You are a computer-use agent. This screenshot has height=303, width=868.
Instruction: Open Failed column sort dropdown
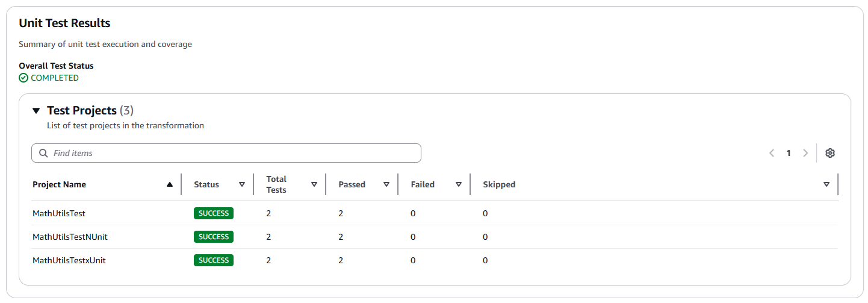point(459,185)
